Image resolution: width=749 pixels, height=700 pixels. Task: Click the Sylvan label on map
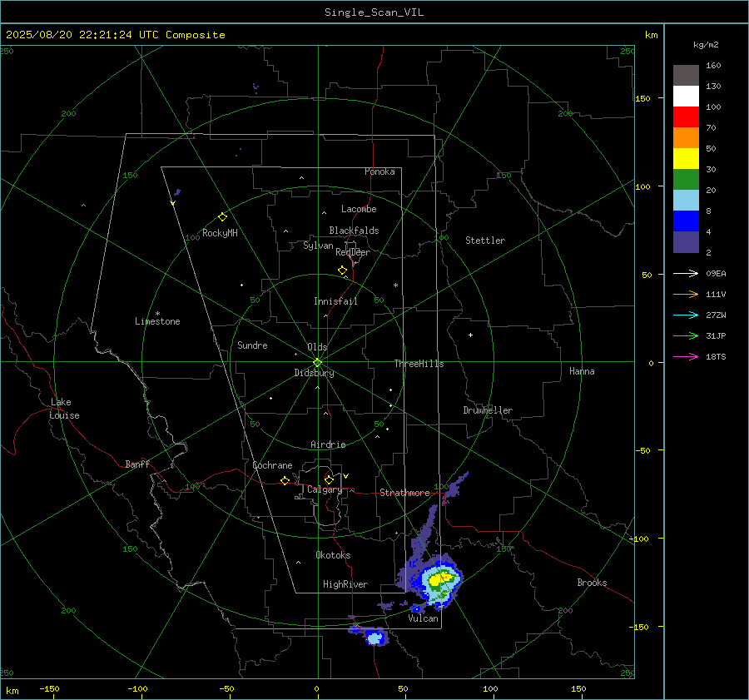318,246
